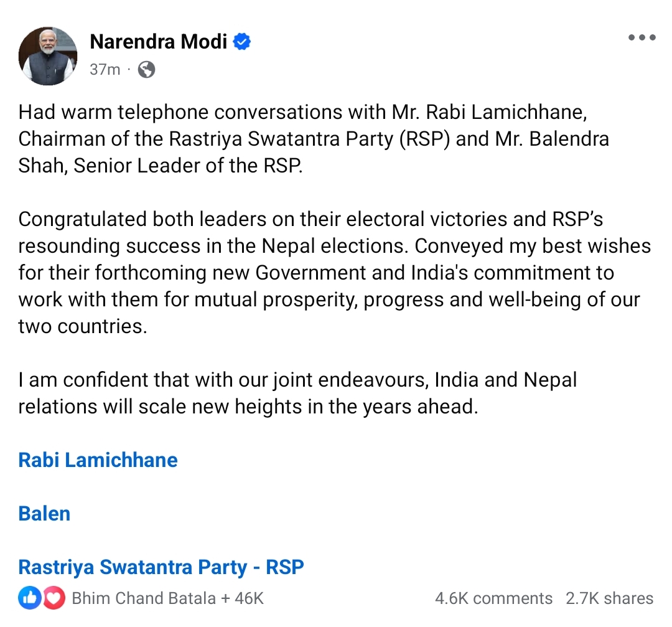Click the text line 'two countries.'
This screenshot has height=627, width=672.
pyautogui.click(x=83, y=326)
